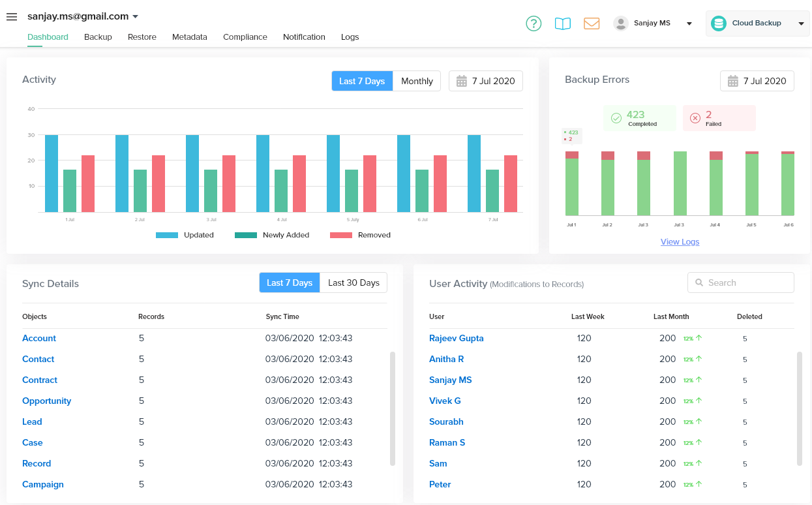812x505 pixels.
Task: Click the blue Updated legend swatch
Action: 167,235
